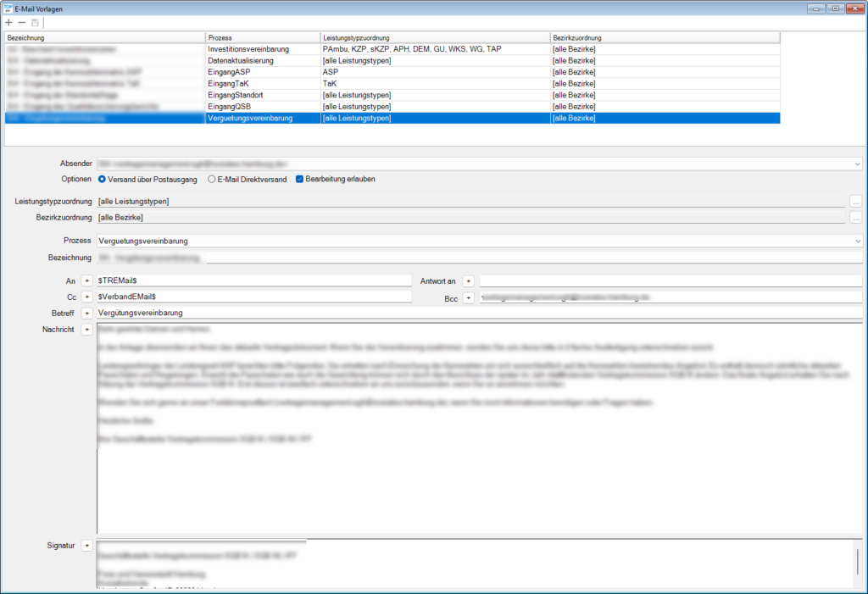This screenshot has width=868, height=594.
Task: Open Bezirkzuordnung selection with ellipsis button
Action: [856, 218]
